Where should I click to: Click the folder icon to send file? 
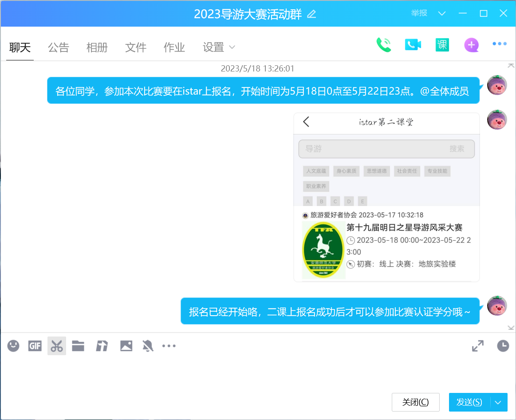click(x=78, y=346)
